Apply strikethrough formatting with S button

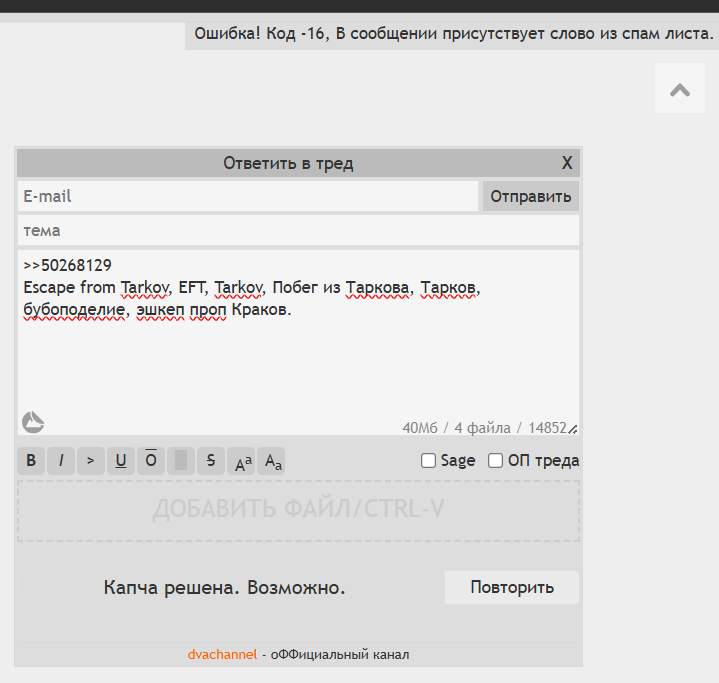(211, 461)
